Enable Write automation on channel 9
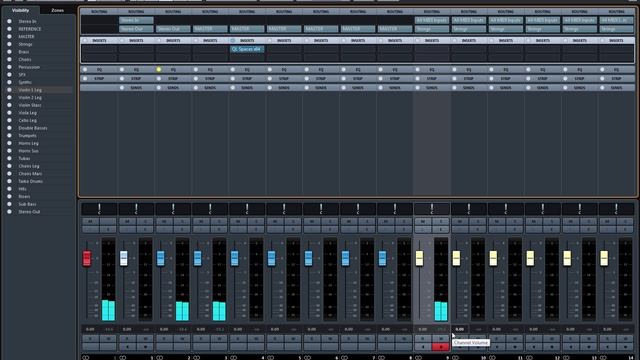 click(x=440, y=339)
